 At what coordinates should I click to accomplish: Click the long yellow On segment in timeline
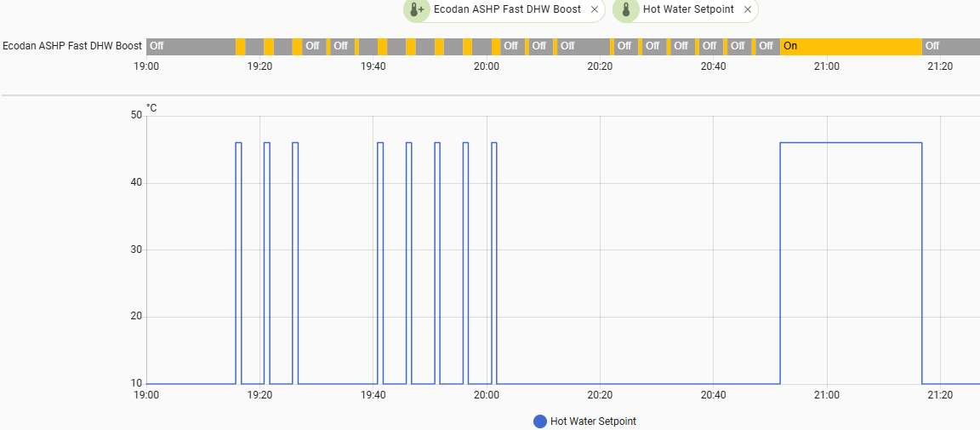pos(851,46)
